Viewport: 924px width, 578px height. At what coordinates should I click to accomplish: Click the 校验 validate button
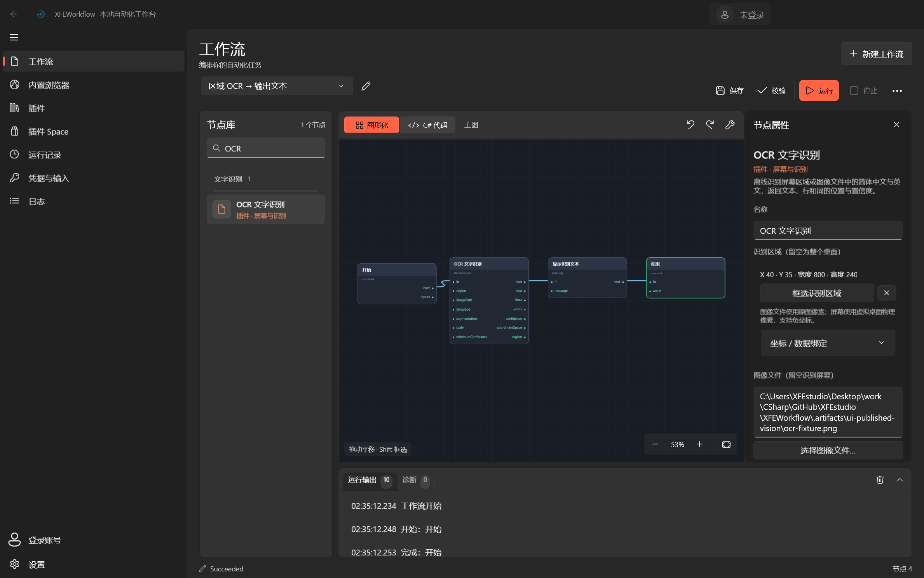[x=772, y=91]
